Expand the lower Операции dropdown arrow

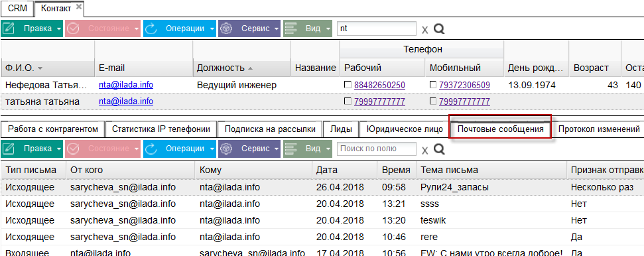click(212, 149)
